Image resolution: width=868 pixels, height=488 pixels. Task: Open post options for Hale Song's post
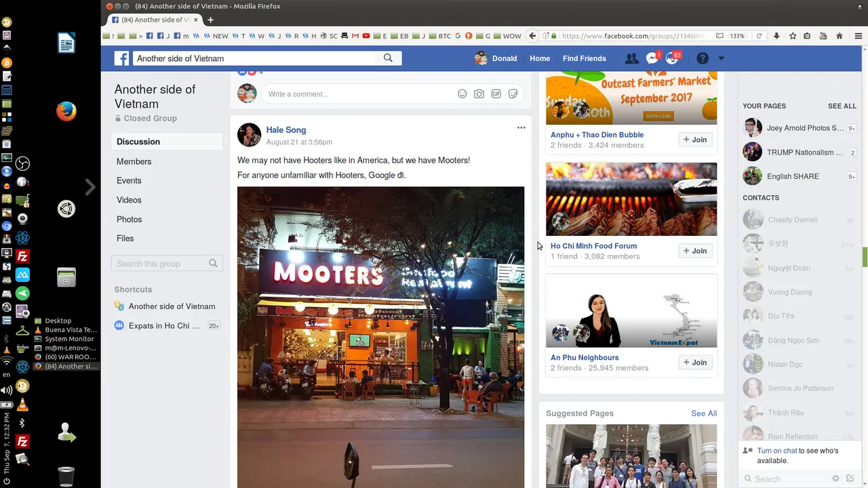(x=521, y=127)
